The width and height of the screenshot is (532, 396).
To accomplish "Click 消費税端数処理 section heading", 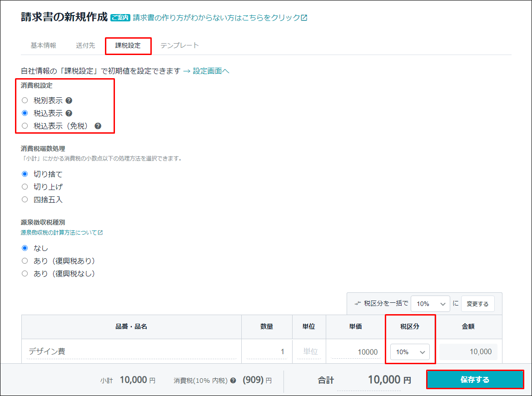I will tap(43, 149).
